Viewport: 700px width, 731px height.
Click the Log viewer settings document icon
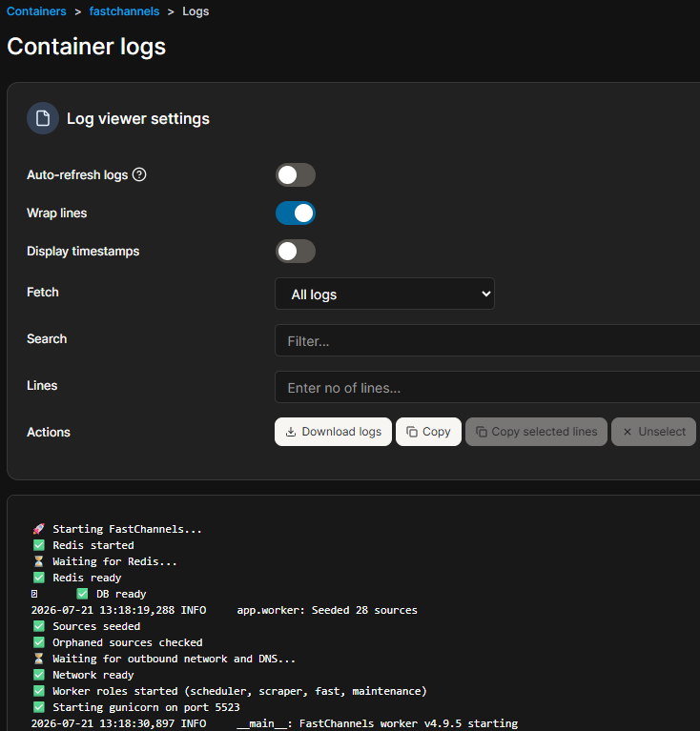[x=43, y=118]
